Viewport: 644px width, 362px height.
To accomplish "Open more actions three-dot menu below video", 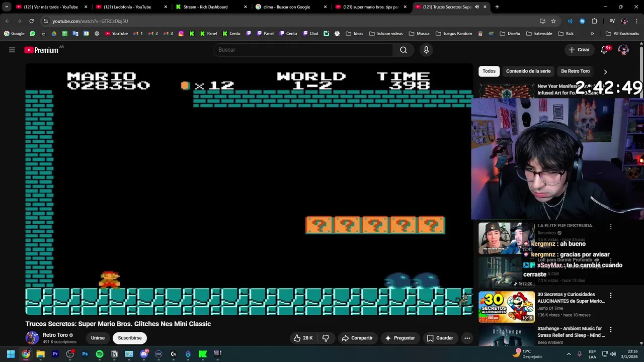I will click(x=467, y=338).
